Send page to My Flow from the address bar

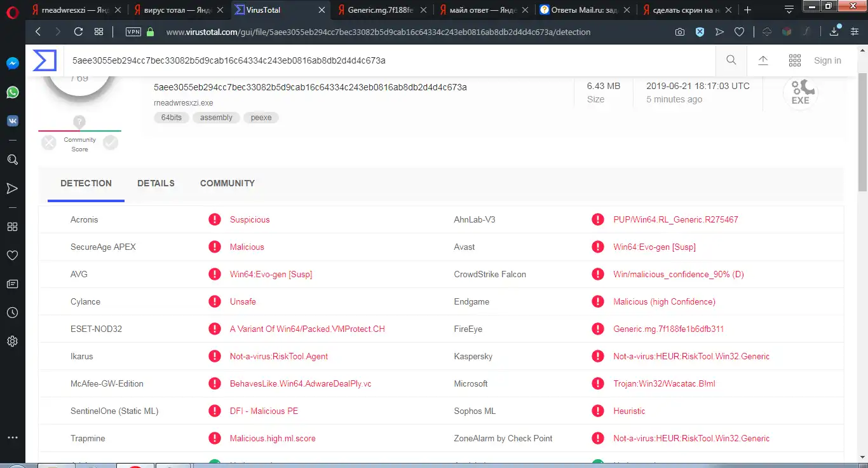point(719,32)
